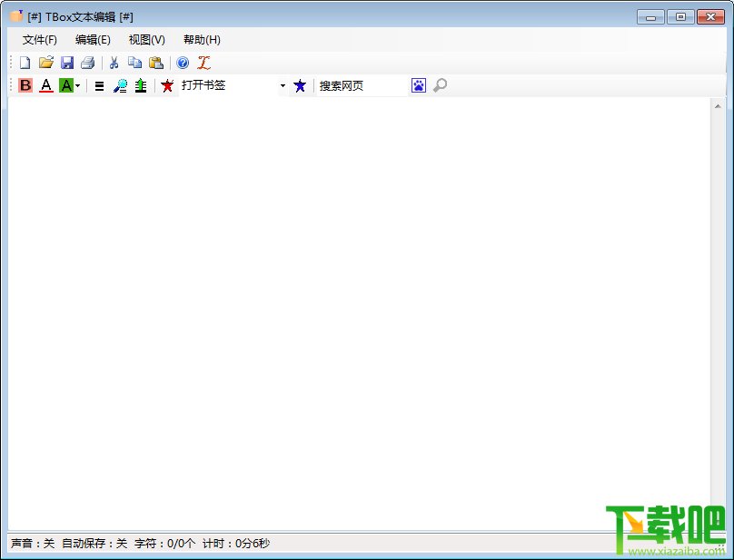Focus the 搜索网页 search input field
Viewport: 734px width, 560px height.
(x=362, y=85)
